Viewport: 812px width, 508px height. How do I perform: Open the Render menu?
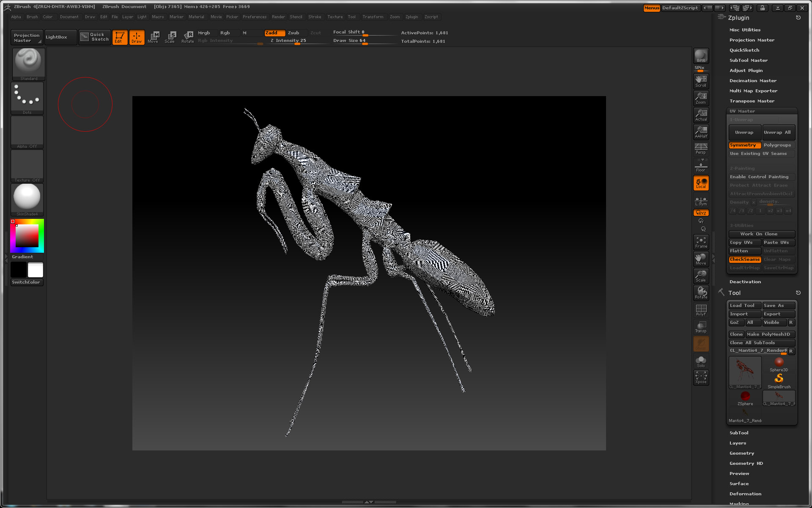(278, 17)
